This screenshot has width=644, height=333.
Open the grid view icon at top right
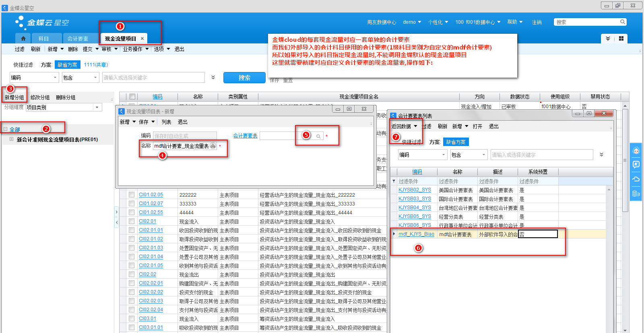click(x=621, y=39)
